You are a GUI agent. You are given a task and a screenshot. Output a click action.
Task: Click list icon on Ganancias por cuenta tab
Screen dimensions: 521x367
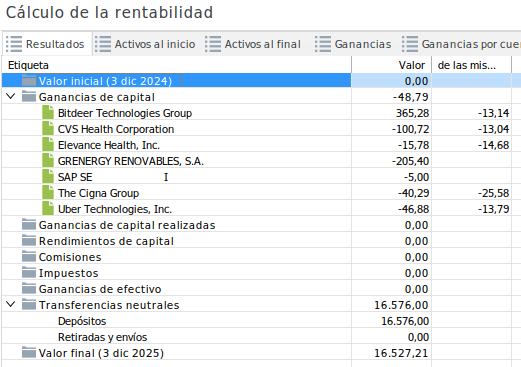tap(410, 44)
